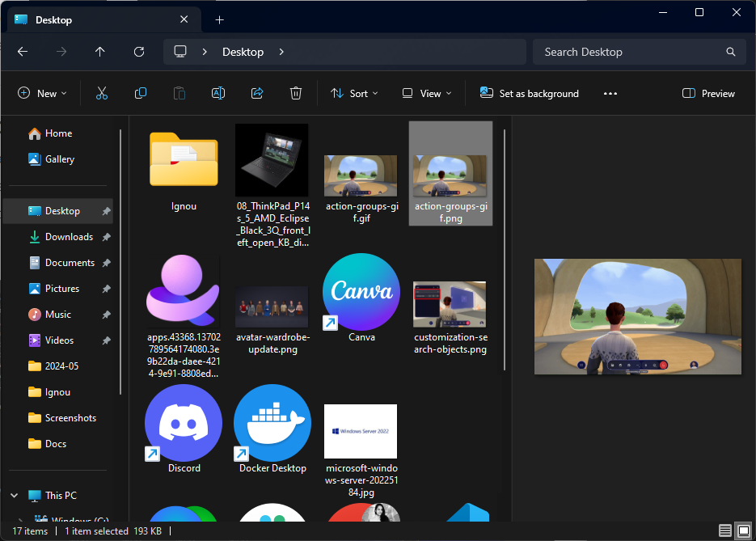Copy the selected file
Screen dimensions: 756x541
pyautogui.click(x=141, y=93)
